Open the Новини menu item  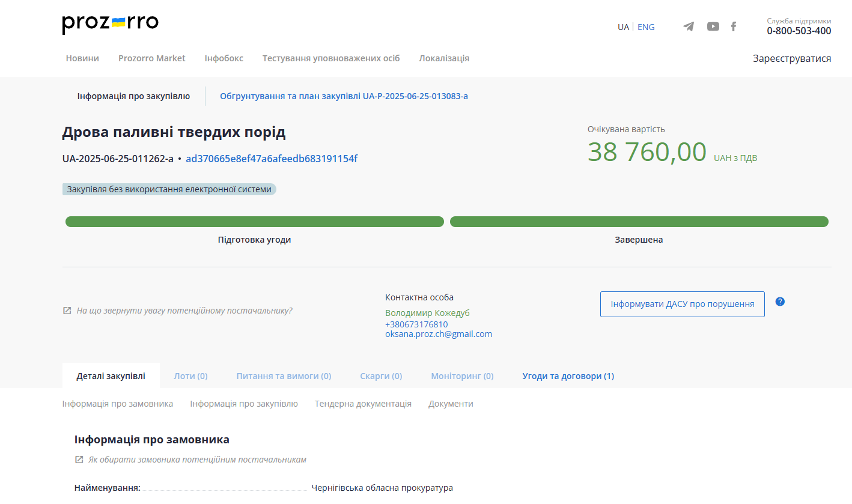(x=82, y=58)
